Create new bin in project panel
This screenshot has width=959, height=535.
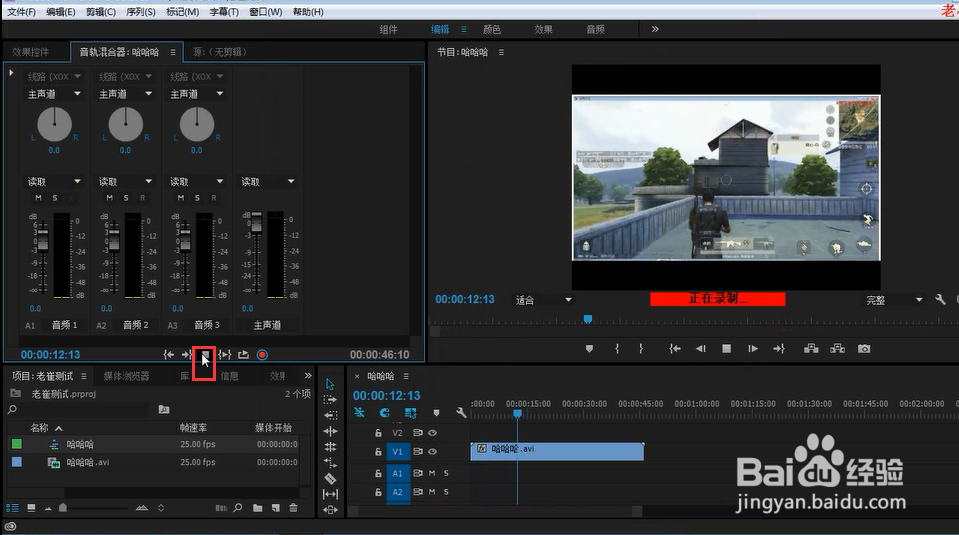[x=257, y=507]
